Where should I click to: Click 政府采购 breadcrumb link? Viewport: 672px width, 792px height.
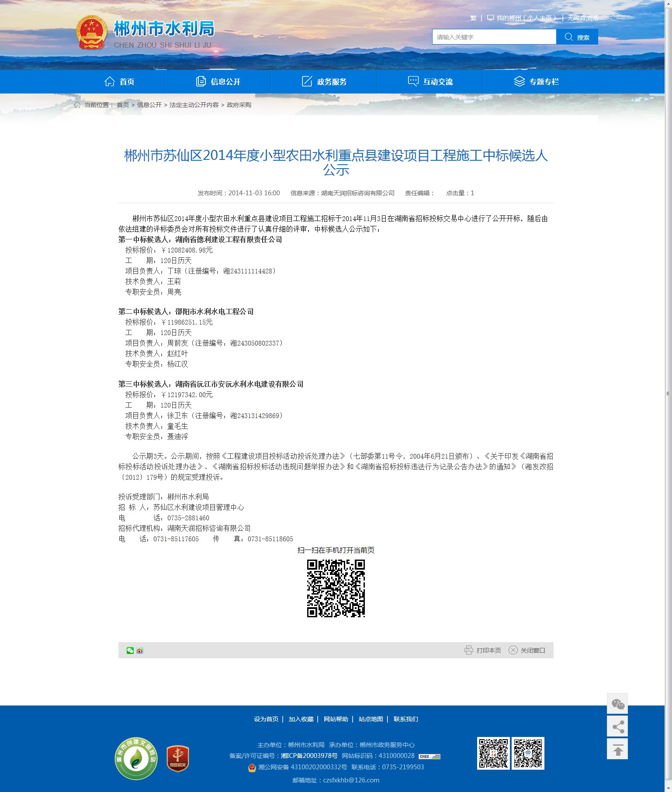point(239,105)
